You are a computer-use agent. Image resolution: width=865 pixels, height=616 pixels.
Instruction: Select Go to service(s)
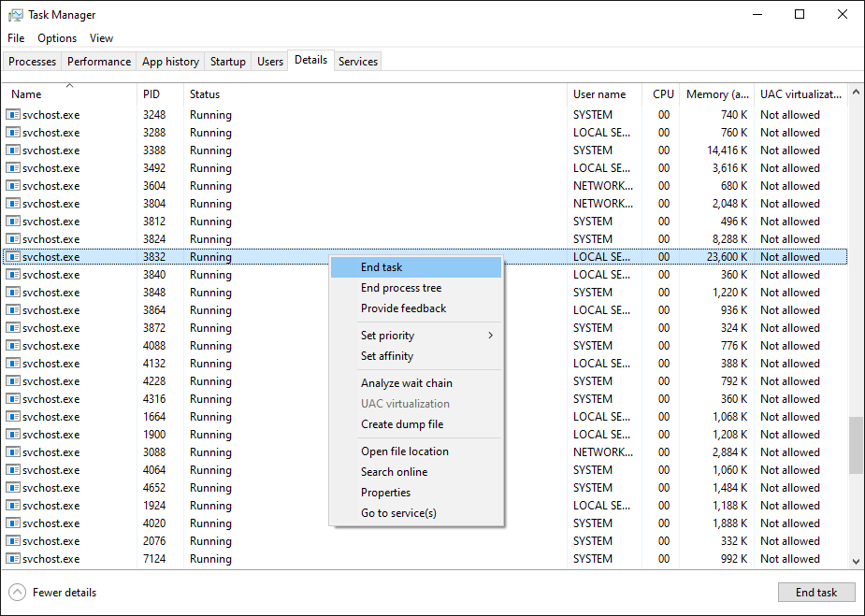(x=416, y=513)
